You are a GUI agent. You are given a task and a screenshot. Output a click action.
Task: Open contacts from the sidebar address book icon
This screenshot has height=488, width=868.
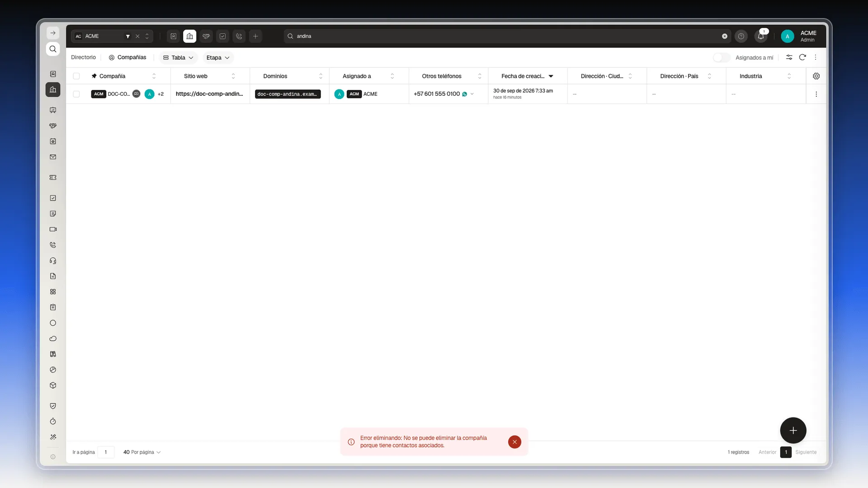53,74
